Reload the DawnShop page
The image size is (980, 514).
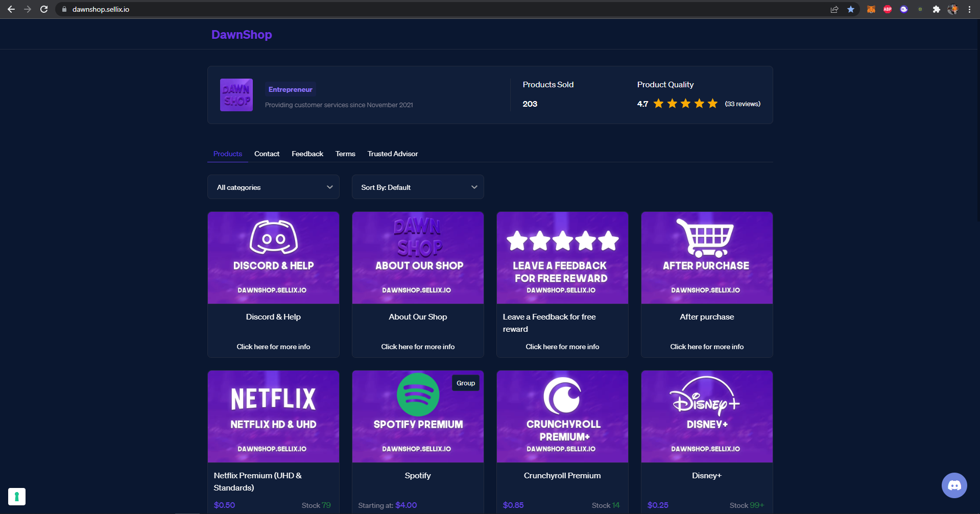44,9
